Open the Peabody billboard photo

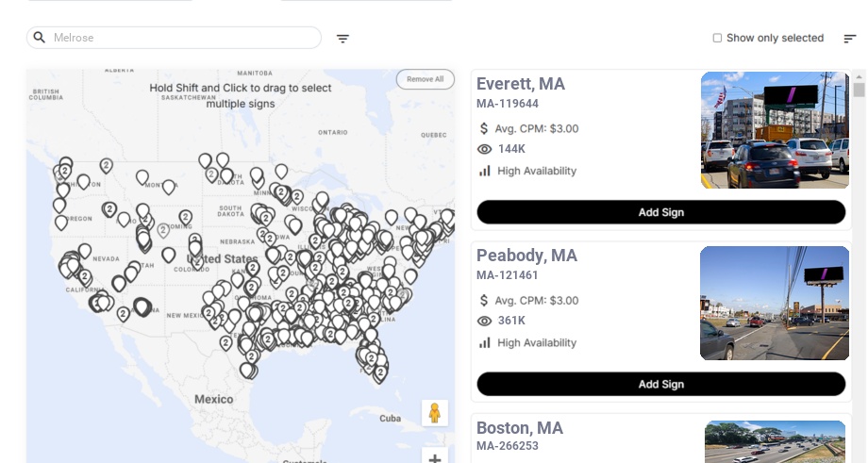[775, 303]
